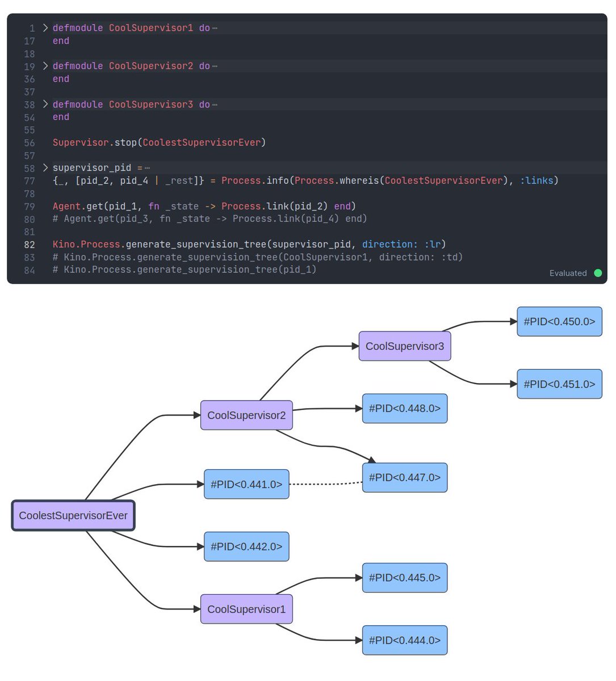
Task: Select the CoolSupervisor3 node in the diagram
Action: [x=404, y=346]
